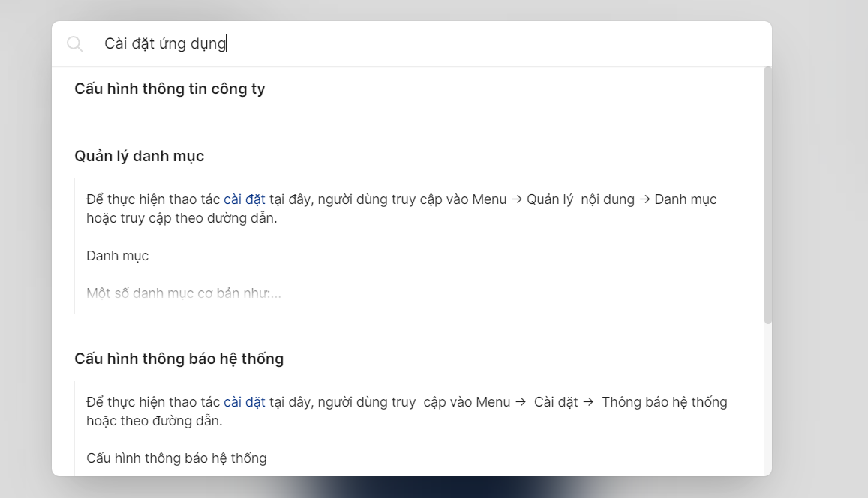This screenshot has width=868, height=498.
Task: Click non-bold "Cấu hình thông báo hệ thống" snippet line
Action: (176, 457)
